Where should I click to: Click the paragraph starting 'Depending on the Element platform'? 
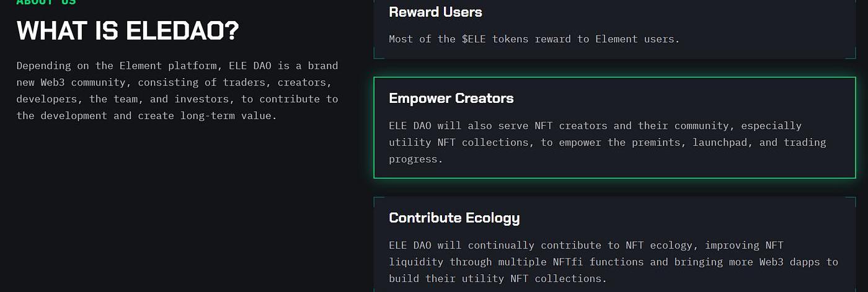(x=177, y=91)
